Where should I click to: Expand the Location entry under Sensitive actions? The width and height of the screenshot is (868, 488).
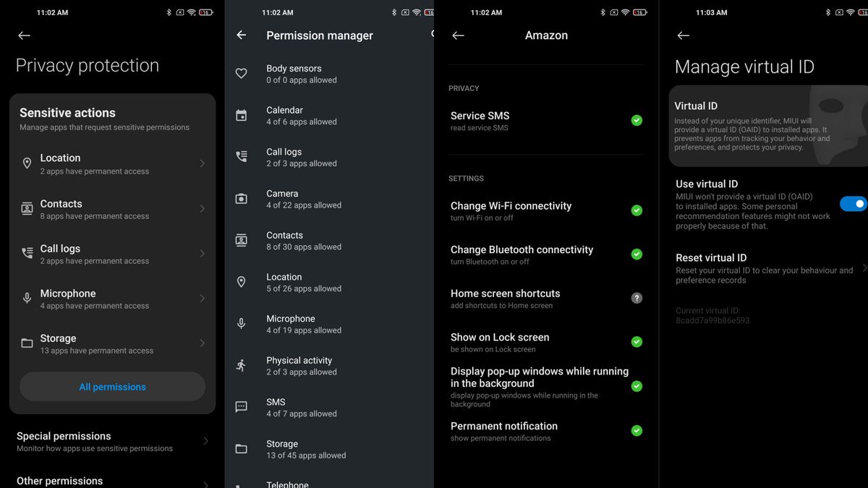pos(112,163)
